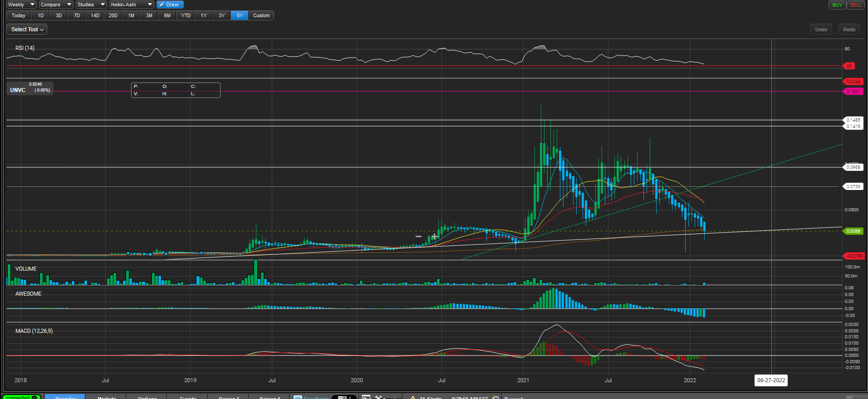The width and height of the screenshot is (868, 399).
Task: Select the 3D time range
Action: click(x=59, y=15)
